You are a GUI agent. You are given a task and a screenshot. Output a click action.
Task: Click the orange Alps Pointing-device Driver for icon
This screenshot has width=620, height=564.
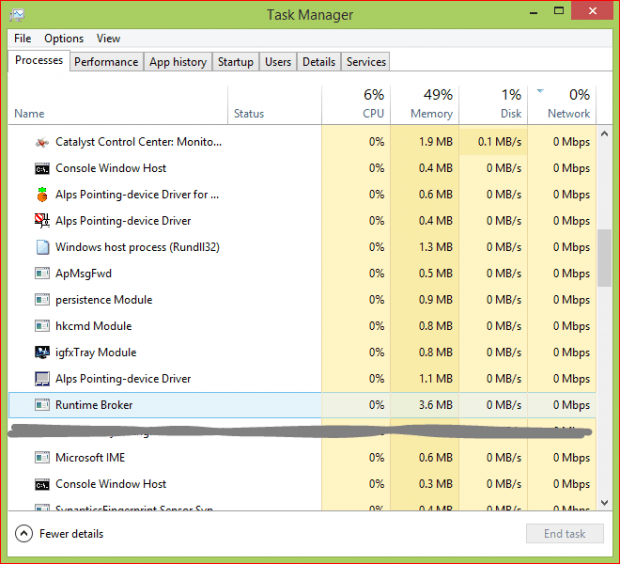pyautogui.click(x=42, y=195)
